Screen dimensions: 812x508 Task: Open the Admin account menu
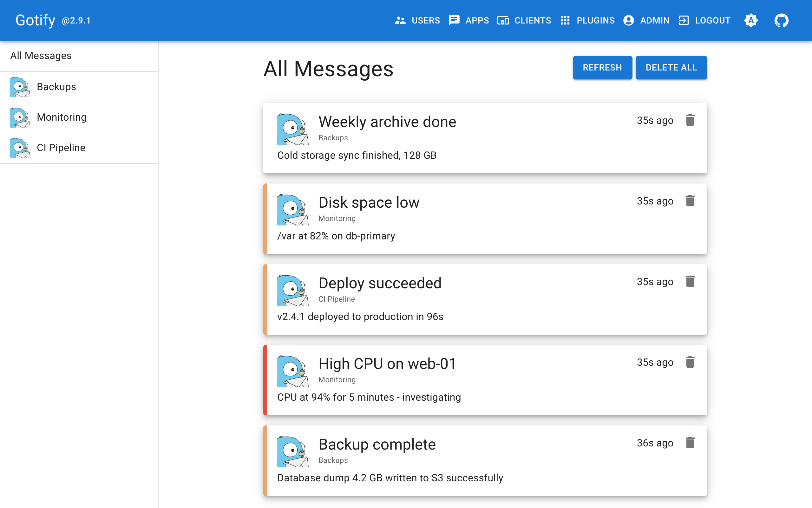[x=646, y=21]
